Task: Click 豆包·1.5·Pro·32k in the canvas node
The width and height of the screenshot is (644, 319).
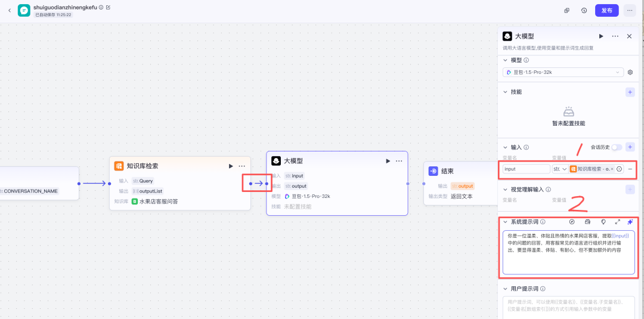Action: click(311, 196)
